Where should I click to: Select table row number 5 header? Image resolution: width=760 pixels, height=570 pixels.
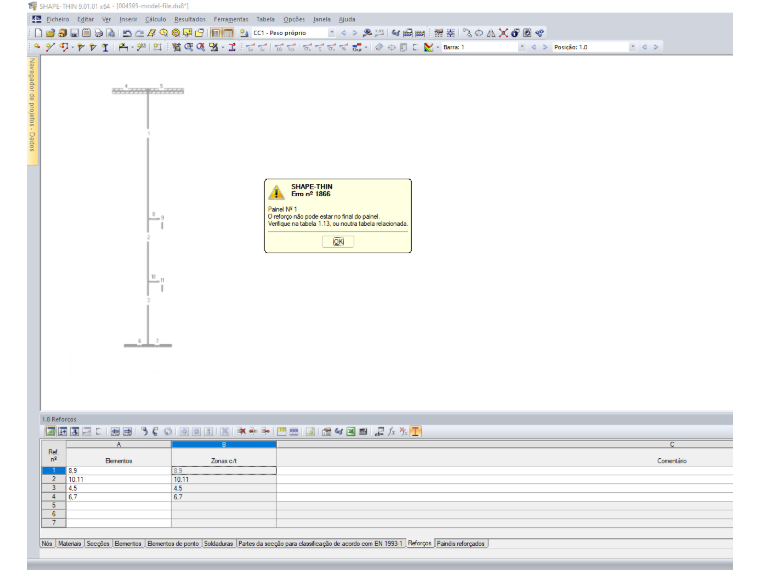[x=54, y=506]
